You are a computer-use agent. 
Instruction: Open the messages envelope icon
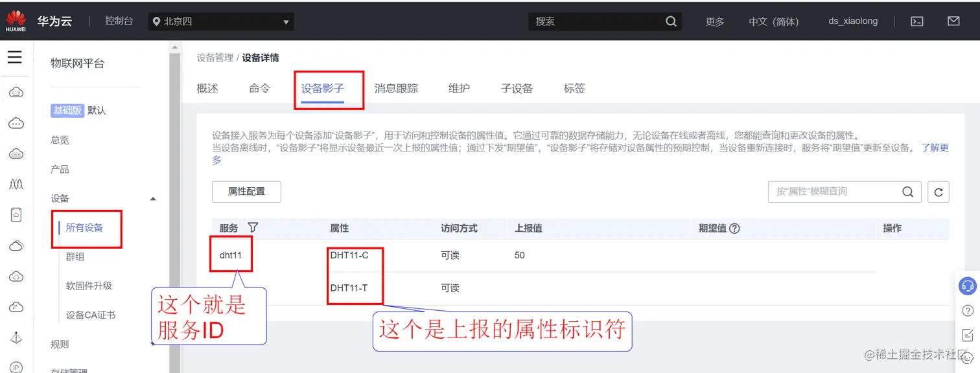click(x=953, y=21)
